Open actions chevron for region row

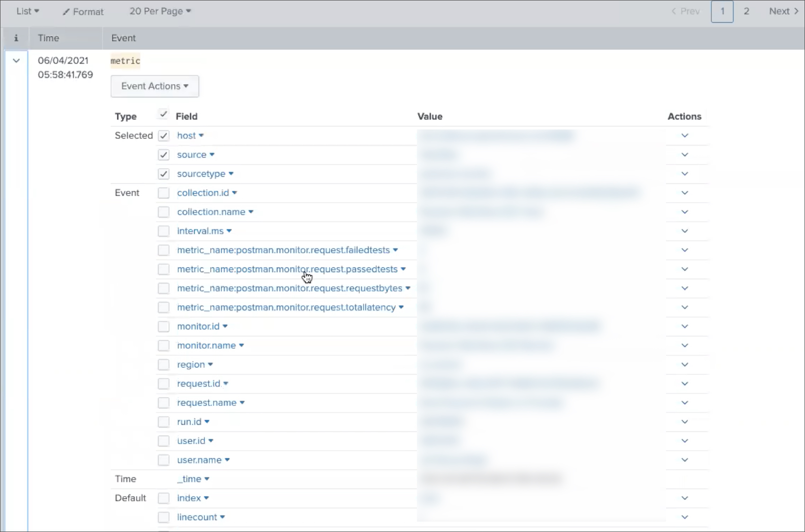click(684, 364)
